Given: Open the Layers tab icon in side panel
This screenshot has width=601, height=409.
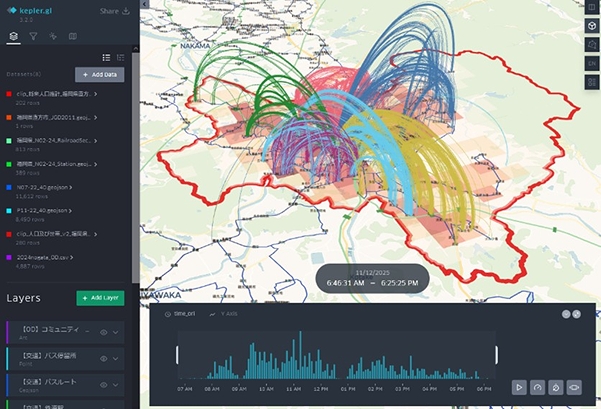Looking at the screenshot, I should (x=13, y=36).
